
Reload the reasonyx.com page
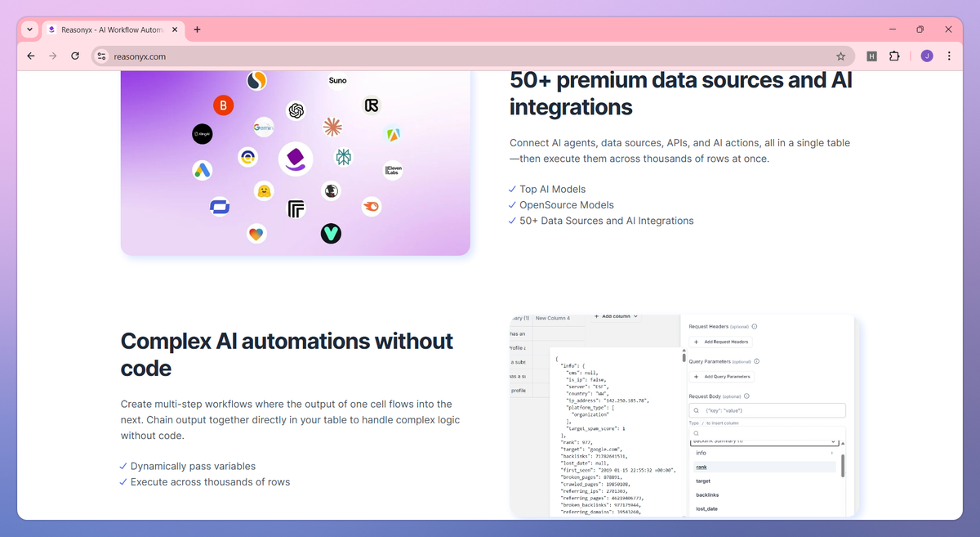tap(75, 56)
